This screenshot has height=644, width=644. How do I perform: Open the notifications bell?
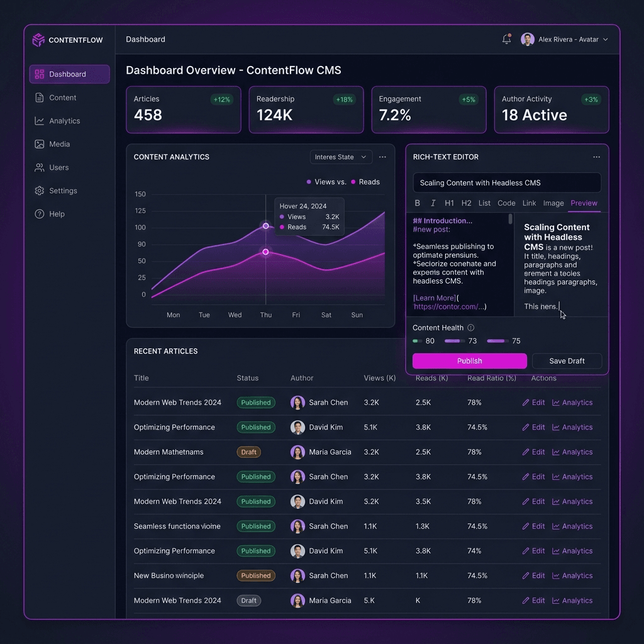coord(506,39)
